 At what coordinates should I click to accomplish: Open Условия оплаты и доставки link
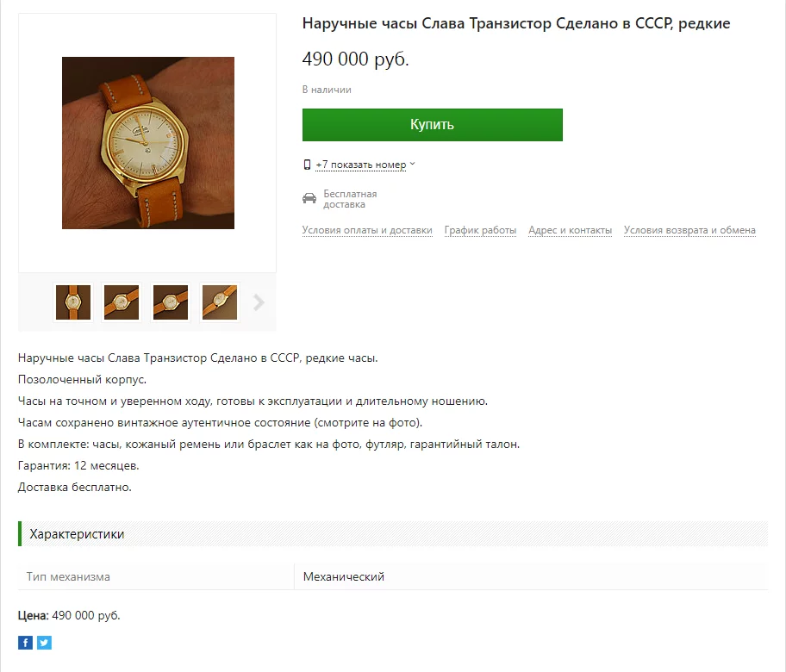pyautogui.click(x=367, y=230)
